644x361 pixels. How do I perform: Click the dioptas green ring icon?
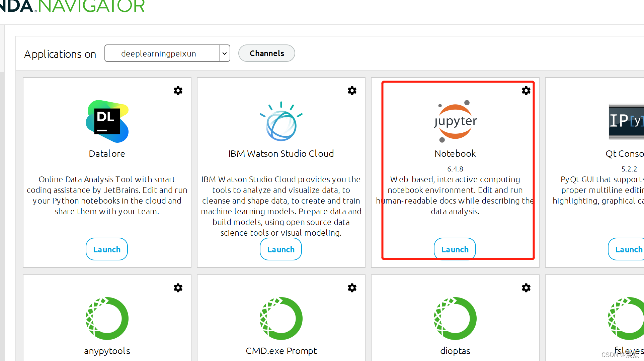[455, 319]
